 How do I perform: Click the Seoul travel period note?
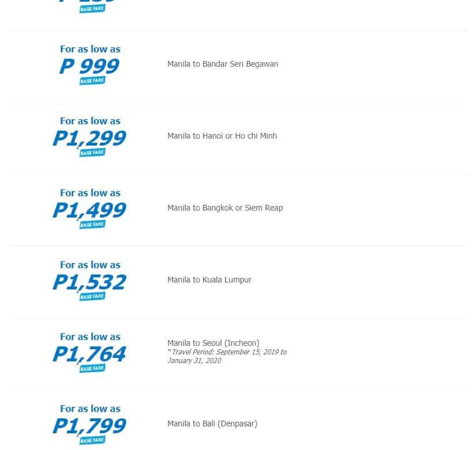227,356
